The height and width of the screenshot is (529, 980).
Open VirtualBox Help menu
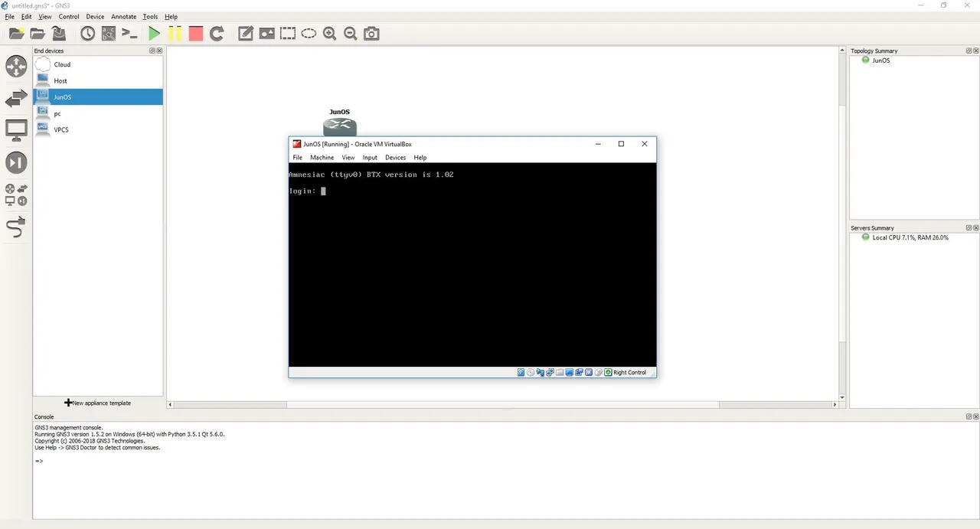pyautogui.click(x=420, y=158)
